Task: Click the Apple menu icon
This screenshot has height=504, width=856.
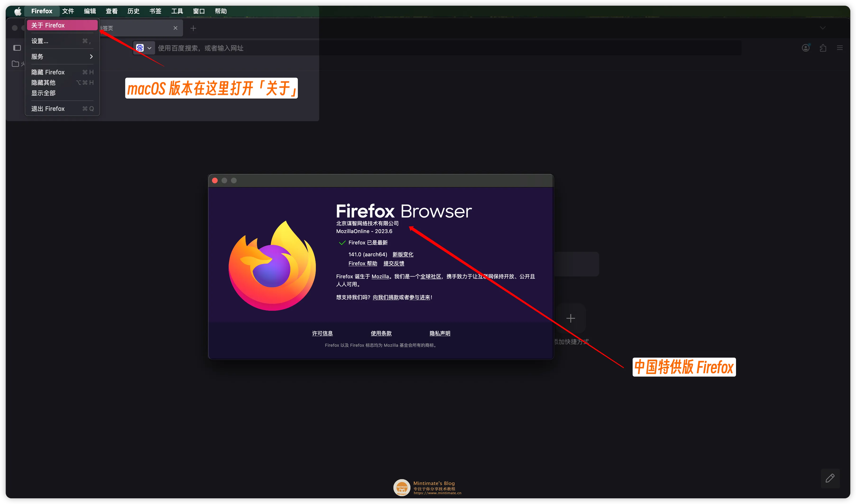Action: pyautogui.click(x=18, y=11)
